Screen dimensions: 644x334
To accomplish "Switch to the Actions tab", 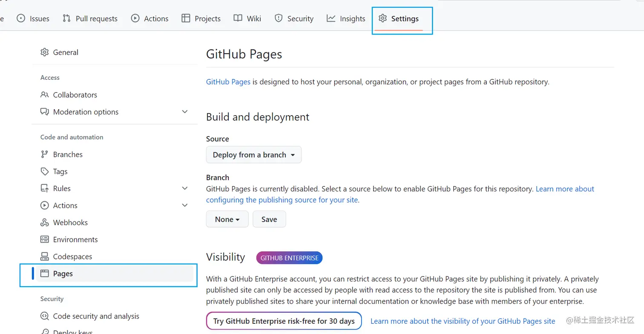I will (149, 18).
